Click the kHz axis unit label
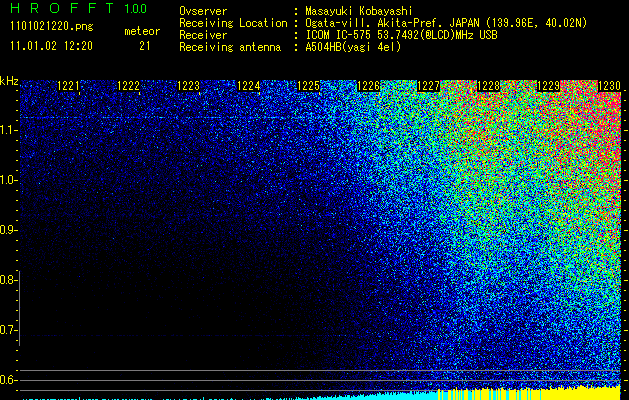This screenshot has height=400, width=629. (9, 81)
